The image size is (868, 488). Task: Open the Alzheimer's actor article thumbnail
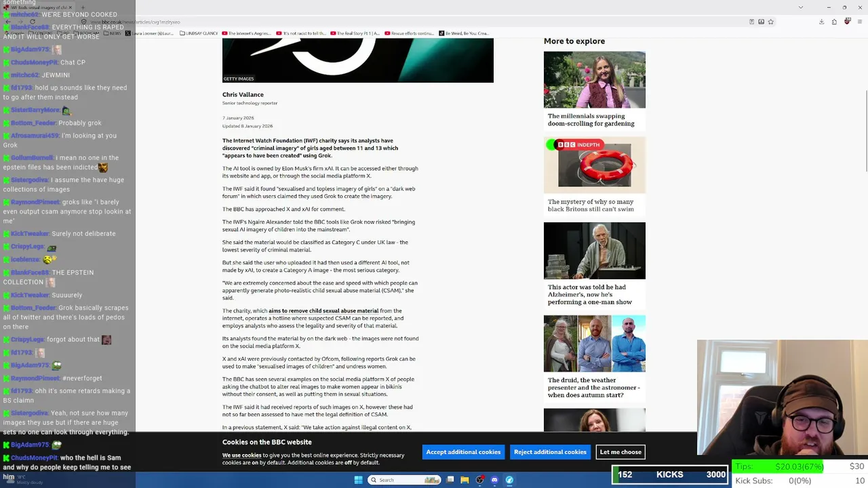point(595,251)
